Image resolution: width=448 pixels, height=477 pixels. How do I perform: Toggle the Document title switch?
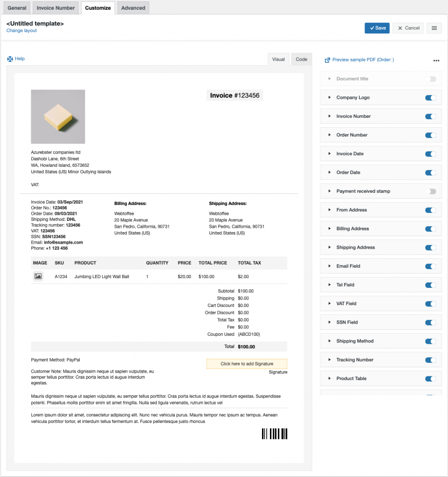point(431,79)
